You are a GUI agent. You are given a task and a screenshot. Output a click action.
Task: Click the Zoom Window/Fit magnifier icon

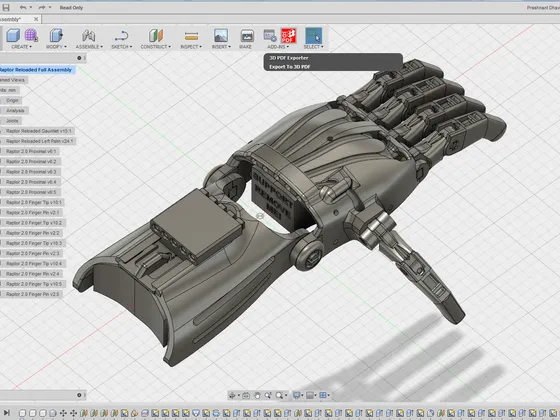[279, 395]
